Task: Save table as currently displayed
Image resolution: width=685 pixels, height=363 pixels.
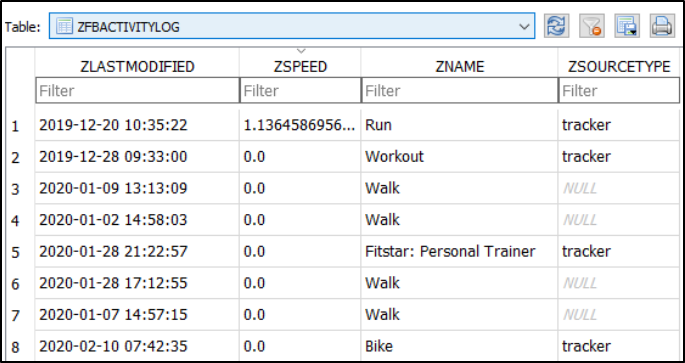Action: pyautogui.click(x=627, y=26)
